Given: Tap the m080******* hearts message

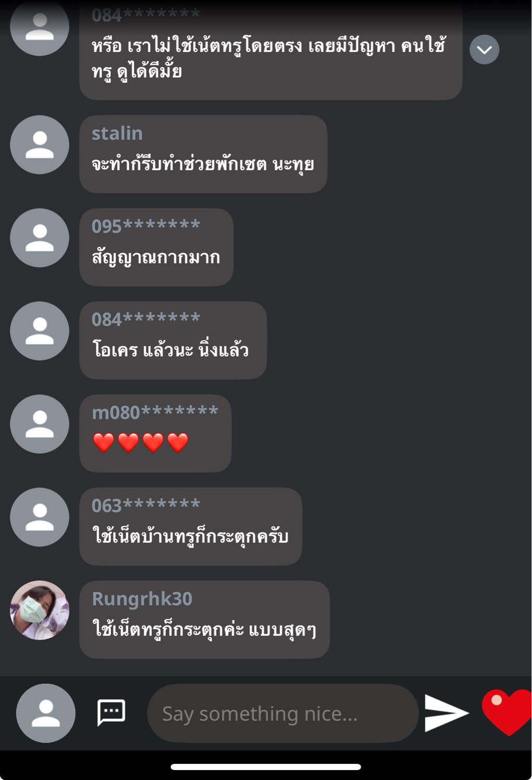Looking at the screenshot, I should [155, 433].
